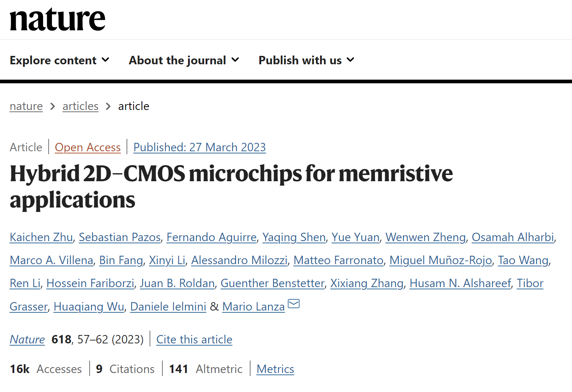Select author Huaqiang Wu

pos(89,307)
